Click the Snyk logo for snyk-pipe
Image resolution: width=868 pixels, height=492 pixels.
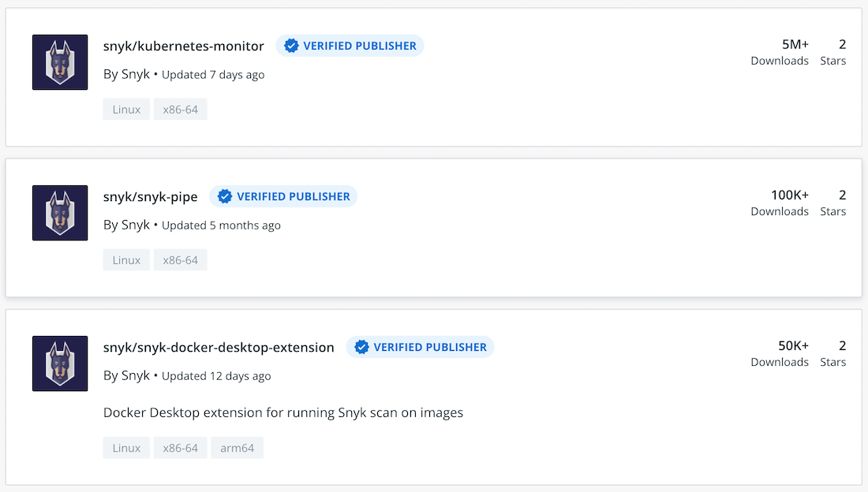point(60,213)
